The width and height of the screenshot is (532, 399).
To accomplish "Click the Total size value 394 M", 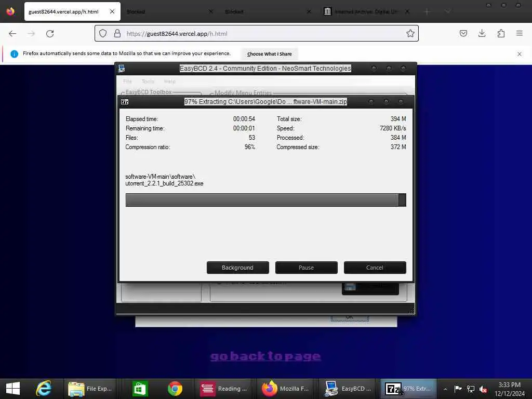I will pos(398,119).
